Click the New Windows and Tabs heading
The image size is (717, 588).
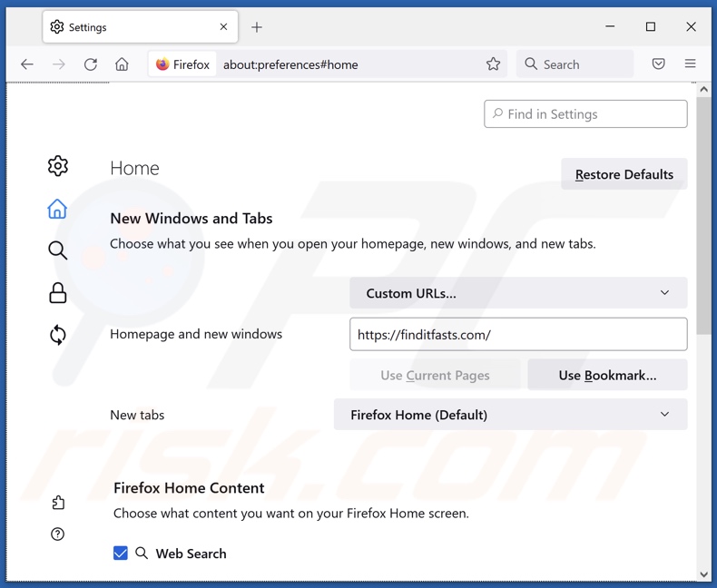192,218
